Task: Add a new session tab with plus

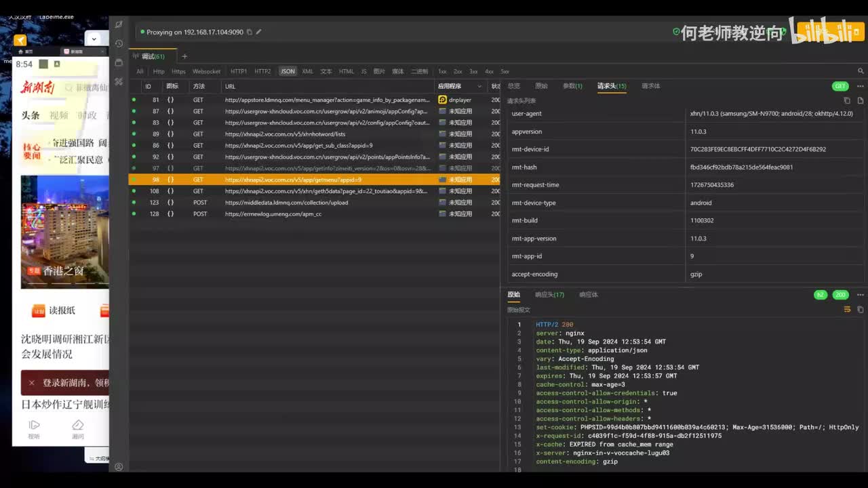Action: [x=184, y=56]
